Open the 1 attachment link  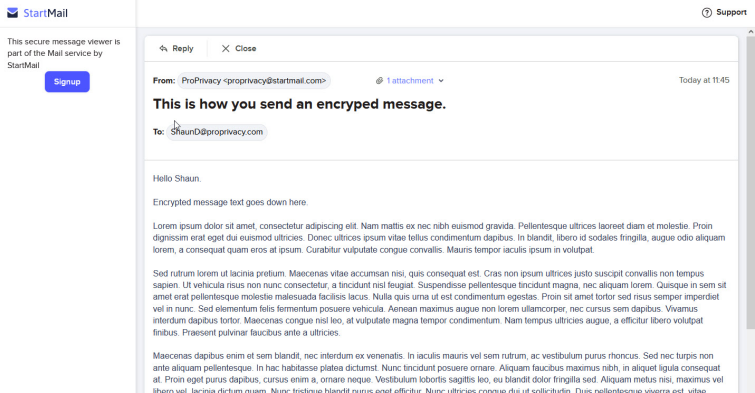pyautogui.click(x=410, y=80)
